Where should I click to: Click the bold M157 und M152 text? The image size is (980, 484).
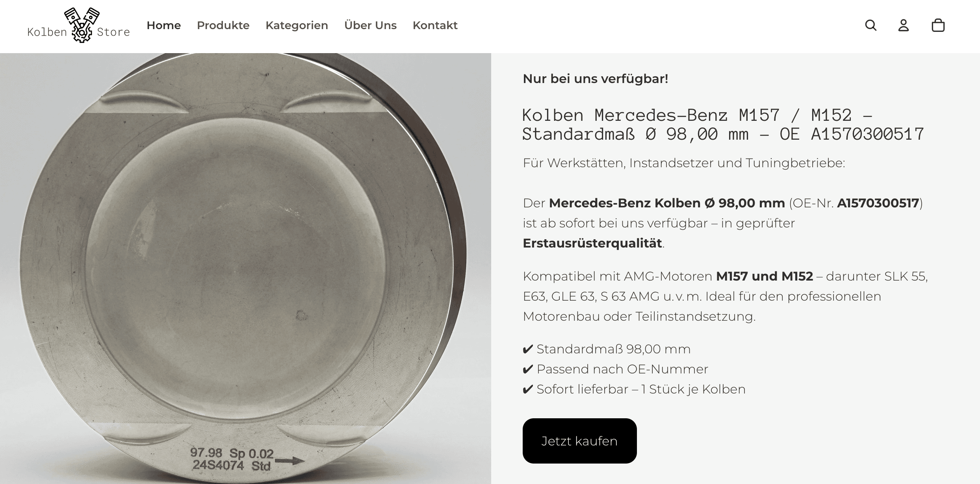pyautogui.click(x=765, y=276)
